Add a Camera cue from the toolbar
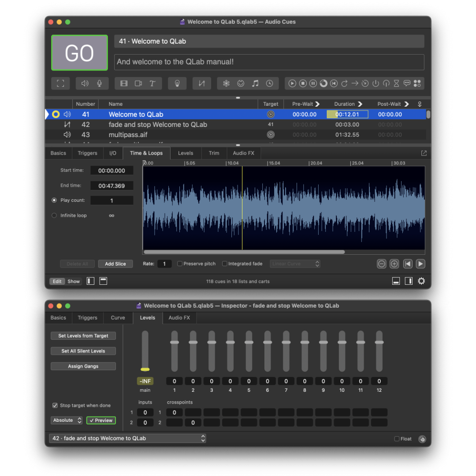 tap(138, 83)
